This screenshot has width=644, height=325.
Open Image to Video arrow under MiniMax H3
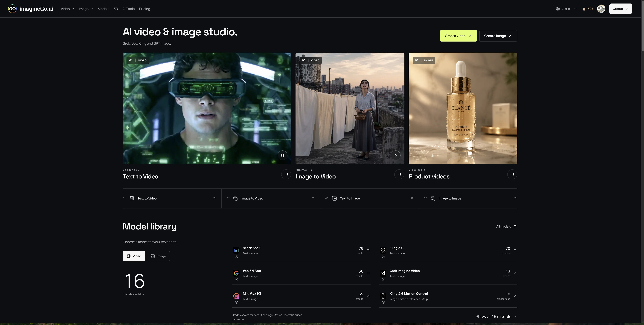[x=399, y=174]
